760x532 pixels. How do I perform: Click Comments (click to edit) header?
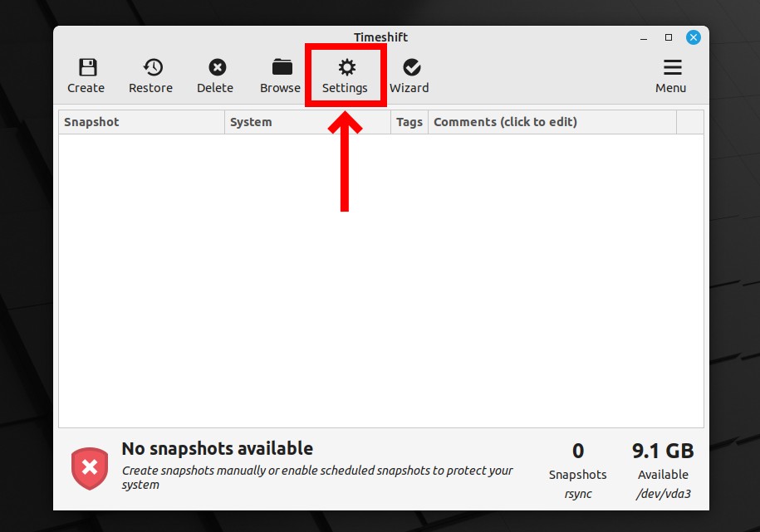point(552,122)
